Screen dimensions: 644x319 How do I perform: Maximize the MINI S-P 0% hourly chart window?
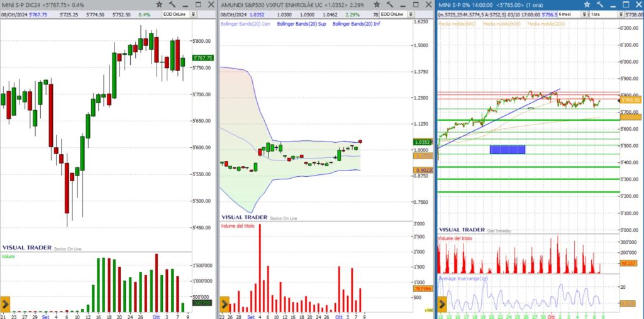point(626,4)
